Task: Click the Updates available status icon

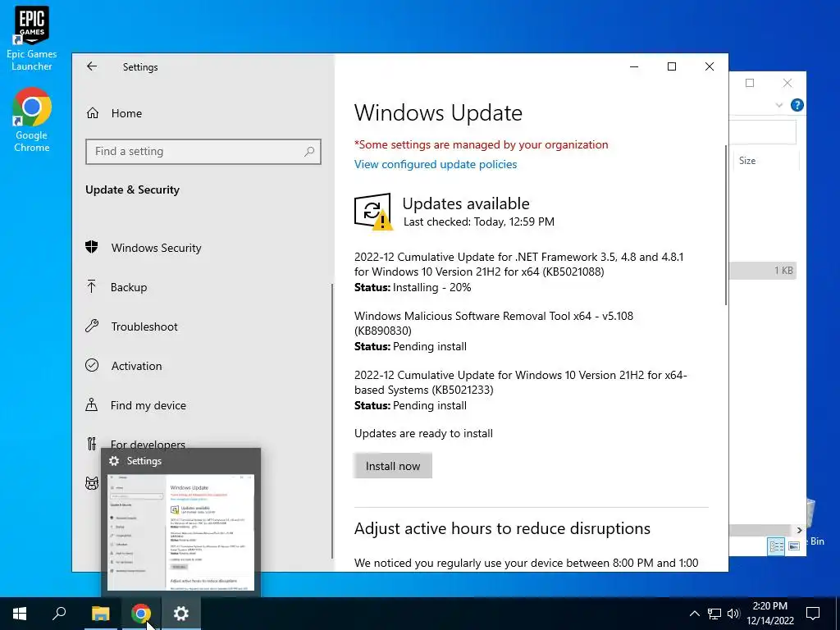Action: (x=373, y=211)
